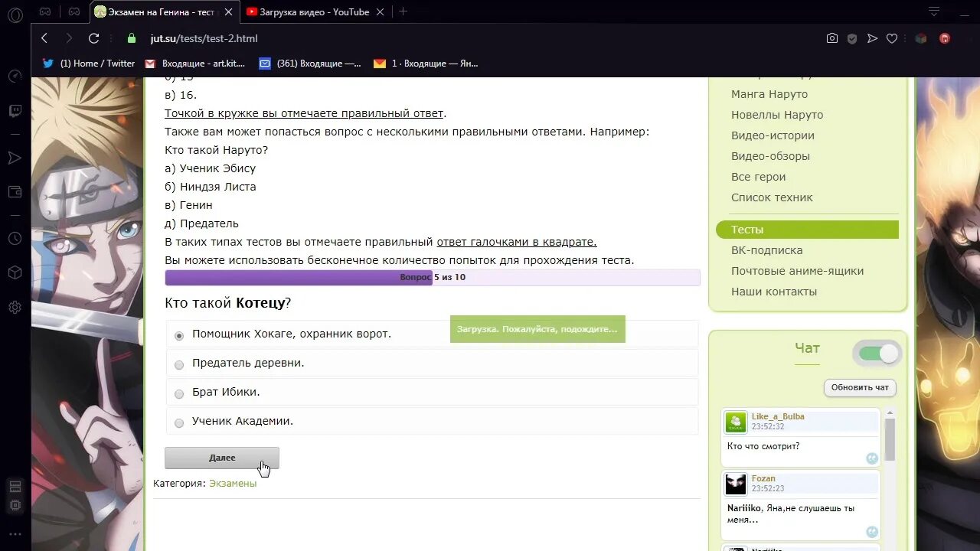The width and height of the screenshot is (980, 551).
Task: Switch to the first pinned gamepad tab
Action: coord(46,11)
